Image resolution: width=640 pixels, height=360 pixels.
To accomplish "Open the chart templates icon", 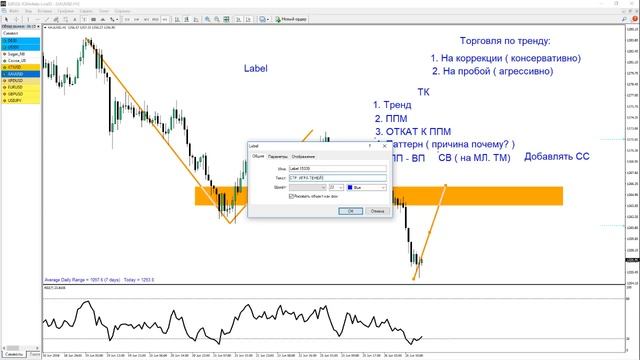I will (262, 19).
